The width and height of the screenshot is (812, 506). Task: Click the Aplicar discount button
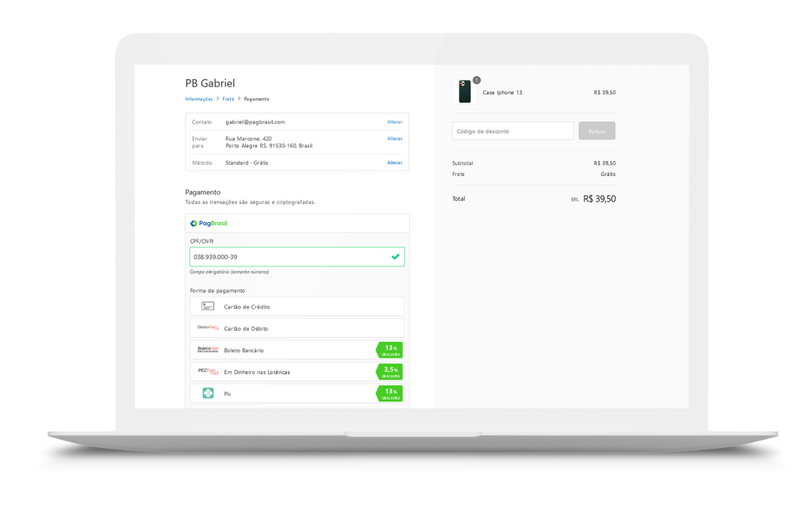596,131
